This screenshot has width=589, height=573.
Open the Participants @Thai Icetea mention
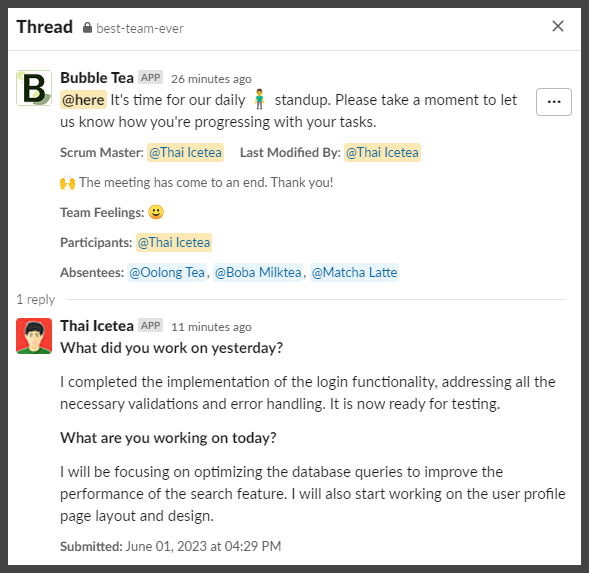click(174, 242)
